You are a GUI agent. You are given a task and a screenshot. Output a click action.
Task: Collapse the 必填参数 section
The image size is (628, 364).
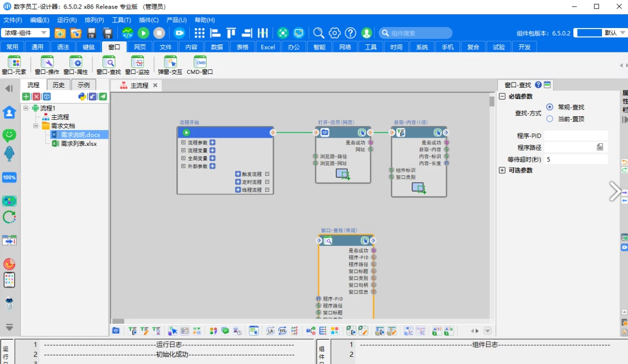pyautogui.click(x=502, y=96)
